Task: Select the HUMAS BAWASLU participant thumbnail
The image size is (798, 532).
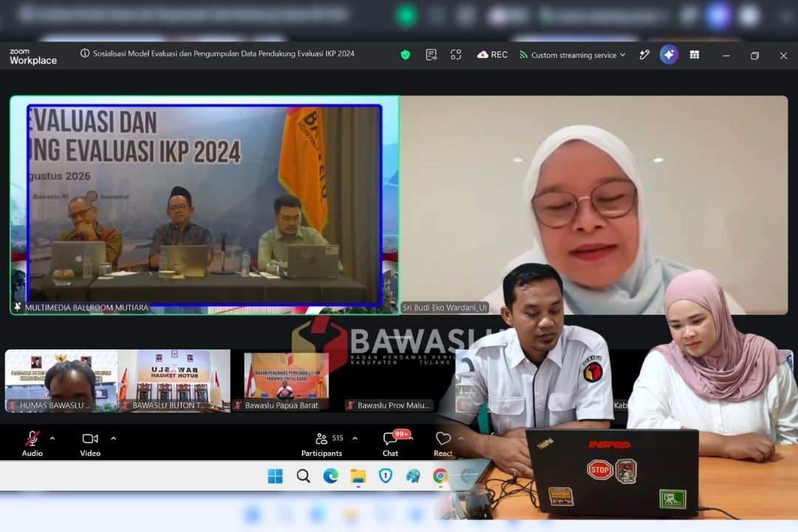Action: point(61,381)
